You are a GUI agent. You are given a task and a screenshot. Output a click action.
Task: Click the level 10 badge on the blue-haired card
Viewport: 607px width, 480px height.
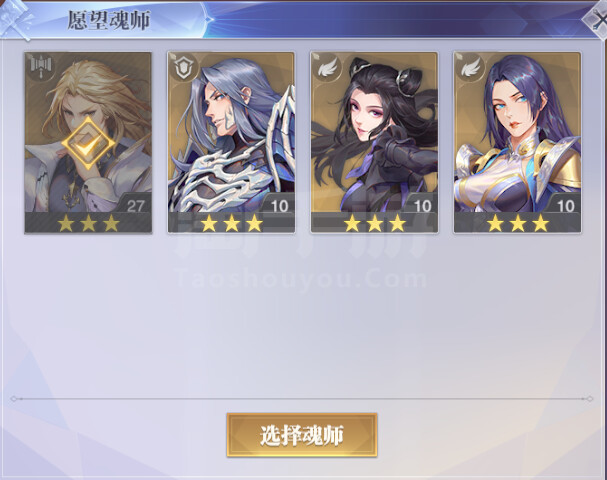(x=565, y=206)
